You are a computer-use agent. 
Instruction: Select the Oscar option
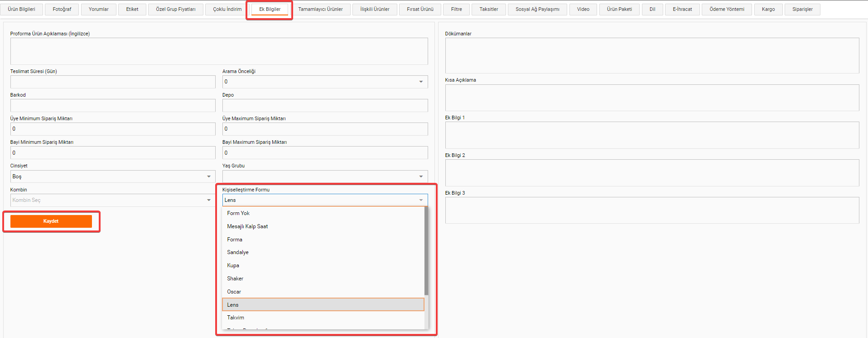(323, 292)
